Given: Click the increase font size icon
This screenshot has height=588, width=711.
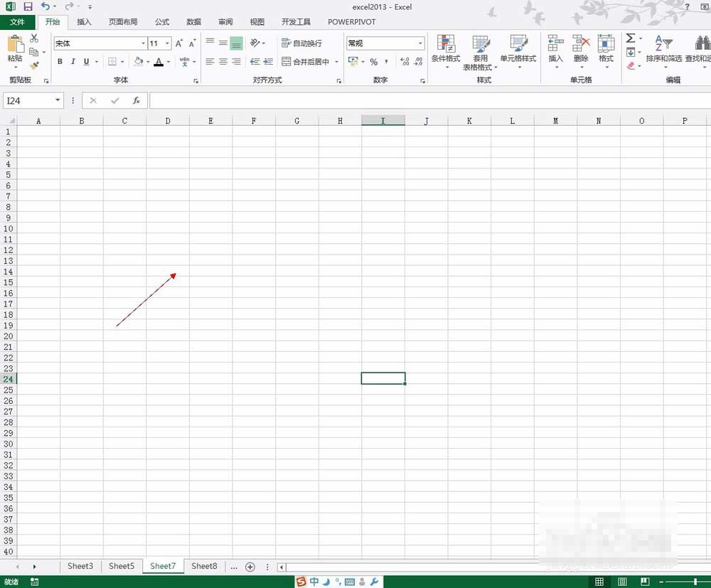Looking at the screenshot, I should coord(179,43).
